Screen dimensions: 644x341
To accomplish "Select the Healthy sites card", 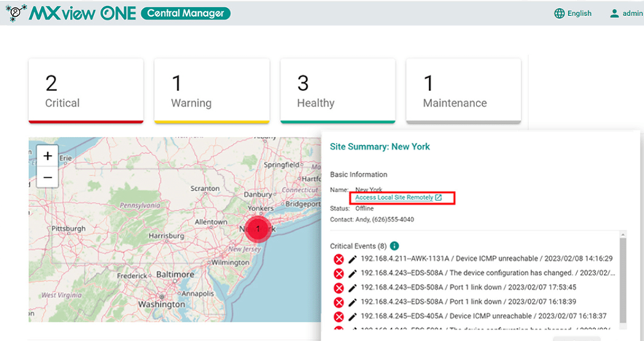I will click(x=337, y=91).
